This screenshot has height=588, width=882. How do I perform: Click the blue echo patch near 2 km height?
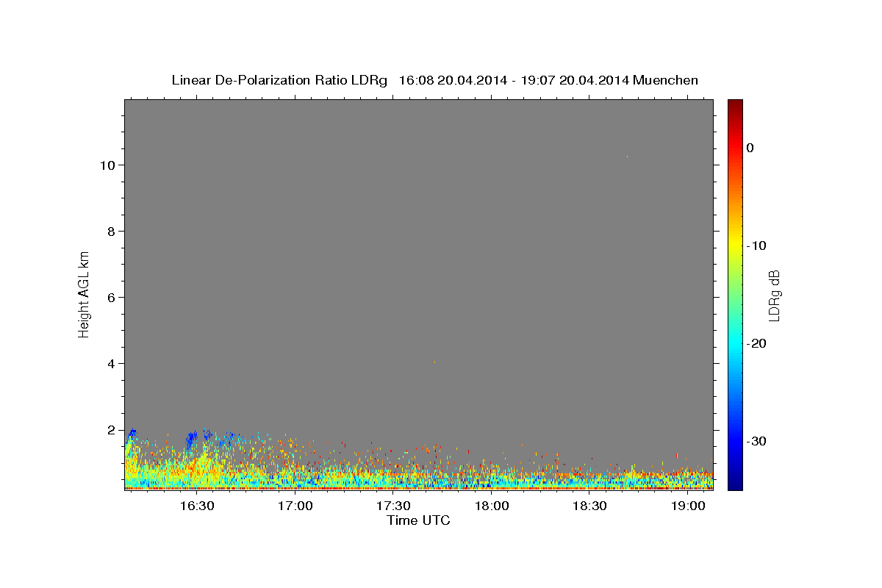point(193,440)
